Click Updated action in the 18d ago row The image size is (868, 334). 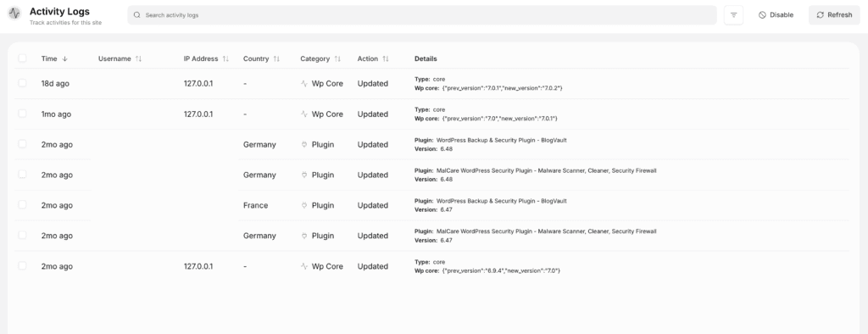point(373,84)
